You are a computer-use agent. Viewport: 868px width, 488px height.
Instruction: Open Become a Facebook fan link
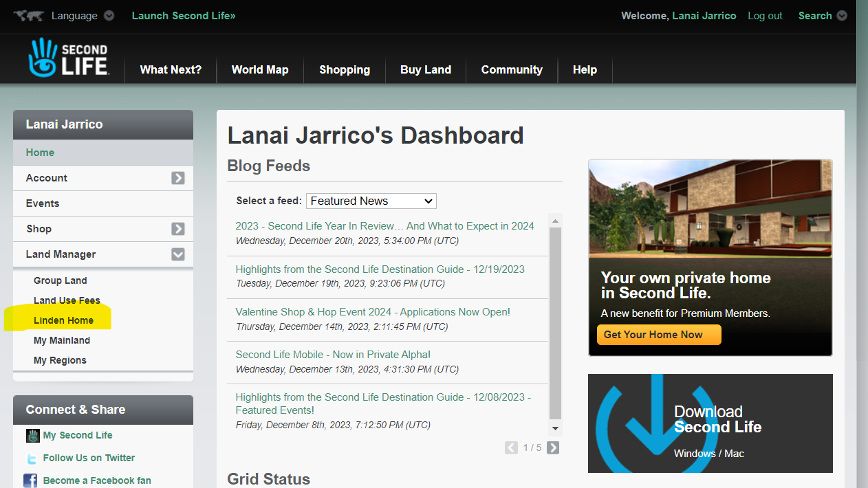[x=97, y=480]
